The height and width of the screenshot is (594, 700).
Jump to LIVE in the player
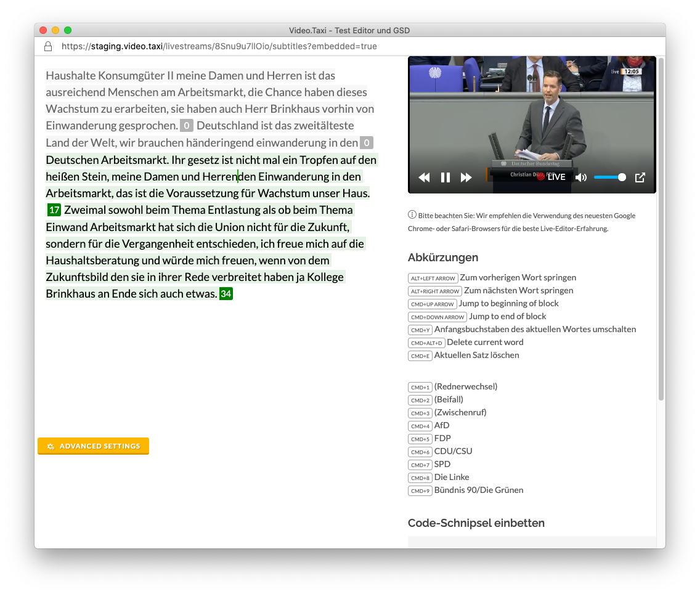(x=551, y=177)
